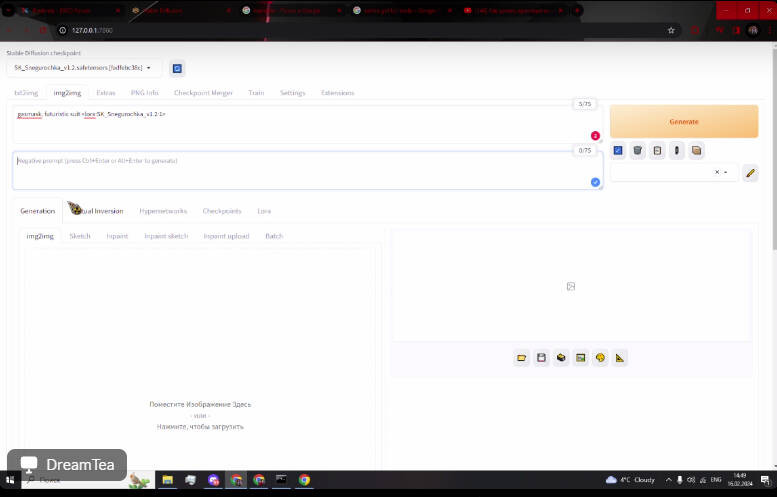This screenshot has height=497, width=777.
Task: Open the Lora tab
Action: (264, 211)
